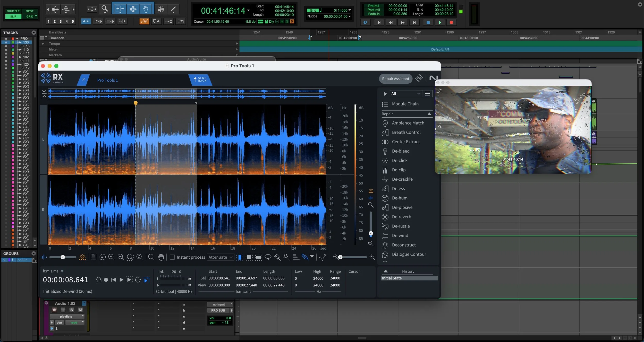Select zoom preset 1

(x=48, y=21)
